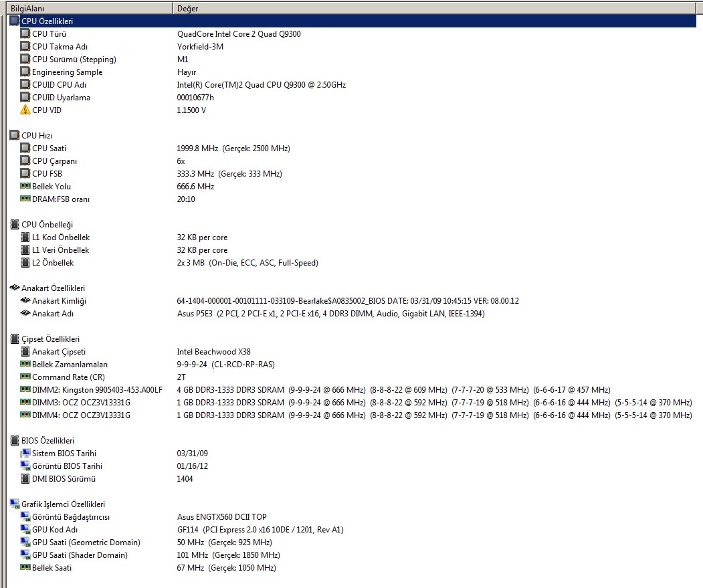Viewport: 703px width, 588px height.
Task: Click the Bellek Saati memory icon
Action: point(25,567)
